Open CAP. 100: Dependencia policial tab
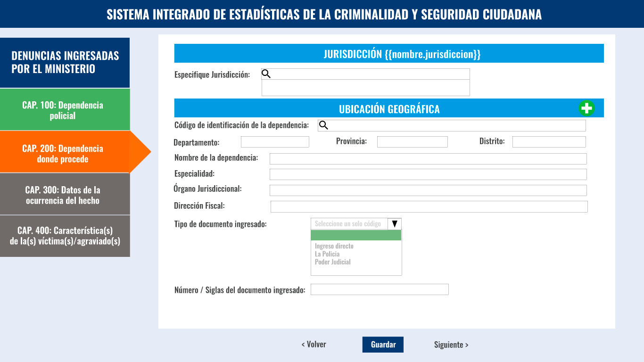The width and height of the screenshot is (644, 362). (x=65, y=109)
